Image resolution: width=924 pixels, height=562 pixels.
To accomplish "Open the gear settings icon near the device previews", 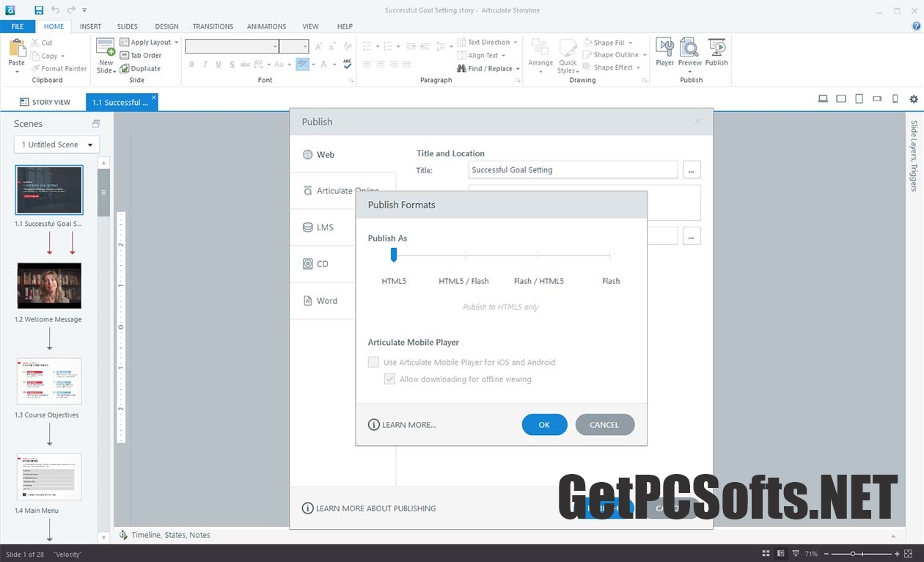I will click(x=914, y=99).
